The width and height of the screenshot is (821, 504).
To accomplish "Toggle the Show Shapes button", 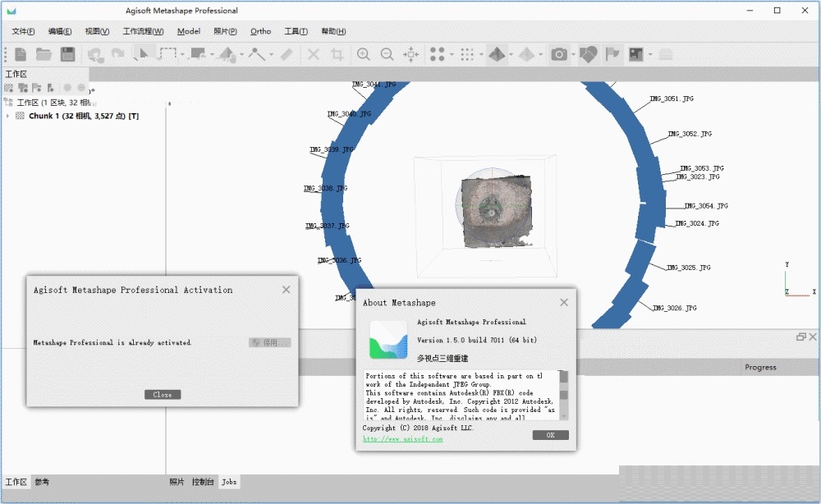I will click(588, 54).
